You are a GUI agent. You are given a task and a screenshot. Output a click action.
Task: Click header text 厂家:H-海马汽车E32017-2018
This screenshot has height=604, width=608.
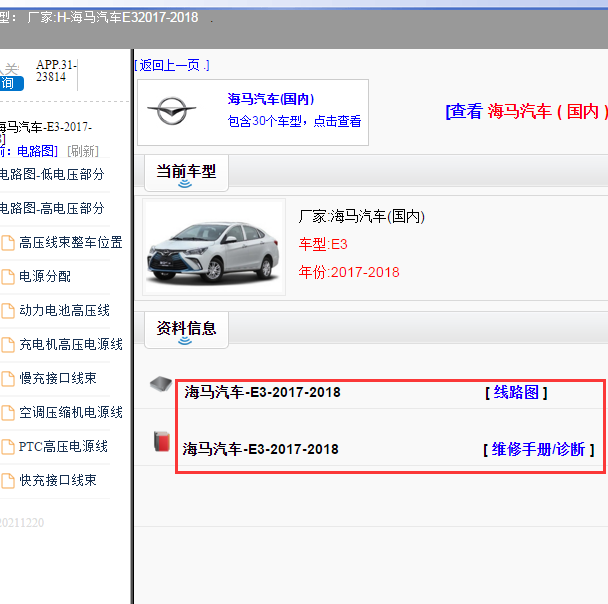112,17
